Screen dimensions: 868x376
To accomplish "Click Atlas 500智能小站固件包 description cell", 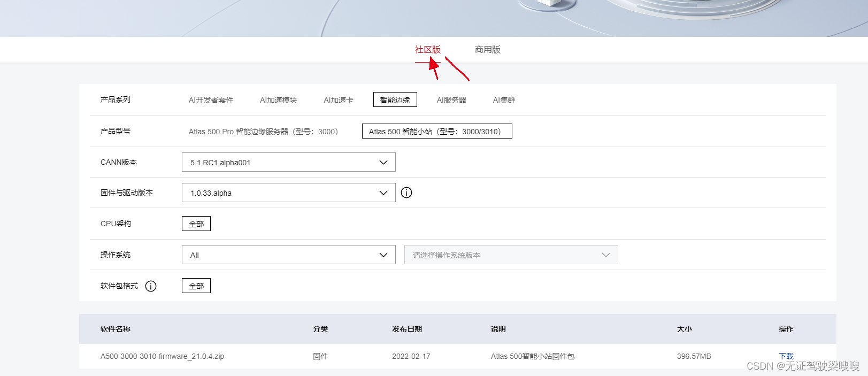I will (533, 356).
